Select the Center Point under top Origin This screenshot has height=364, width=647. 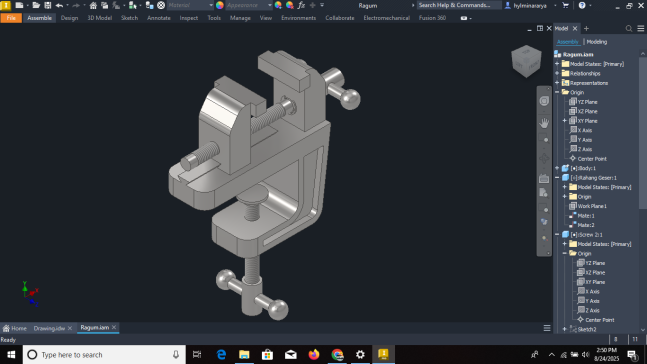(592, 159)
